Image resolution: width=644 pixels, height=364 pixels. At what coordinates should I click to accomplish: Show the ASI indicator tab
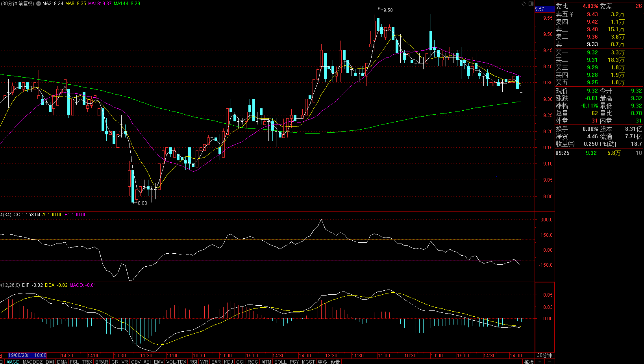tap(147, 362)
